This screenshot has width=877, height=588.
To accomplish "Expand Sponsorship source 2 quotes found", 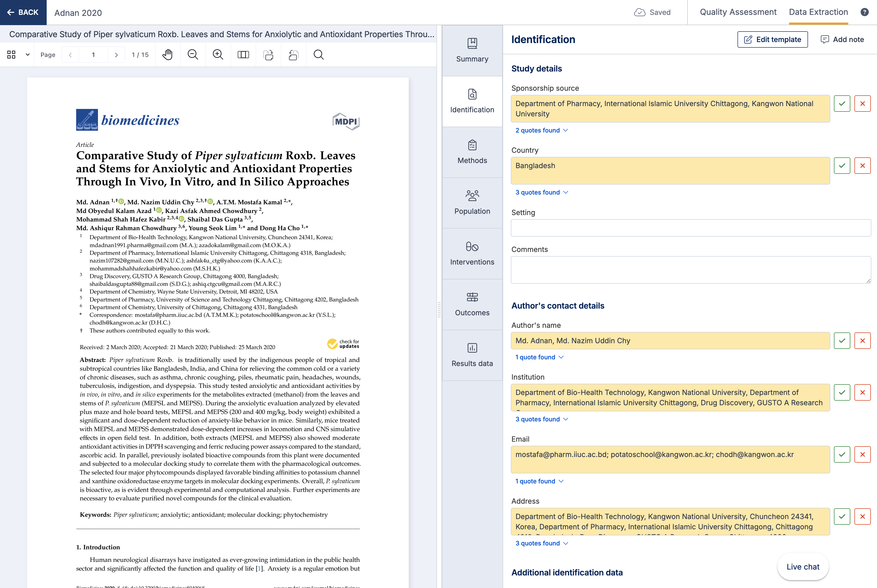I will pos(541,130).
